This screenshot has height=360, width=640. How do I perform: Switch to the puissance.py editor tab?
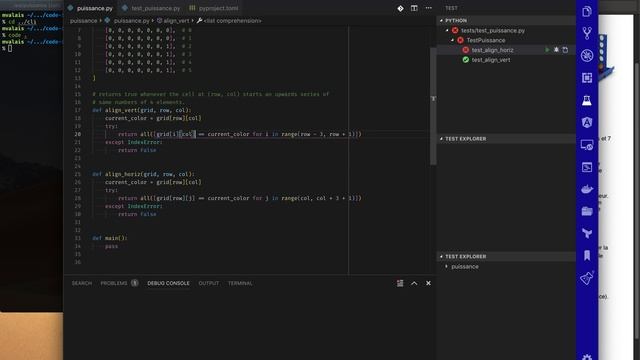click(91, 8)
